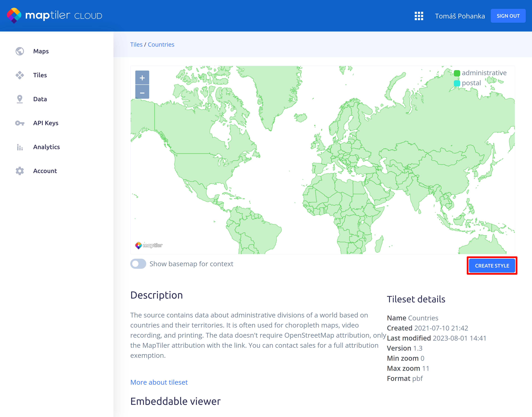Viewport: 532px width, 417px height.
Task: Enable Show basemap for context toggle
Action: [x=138, y=264]
